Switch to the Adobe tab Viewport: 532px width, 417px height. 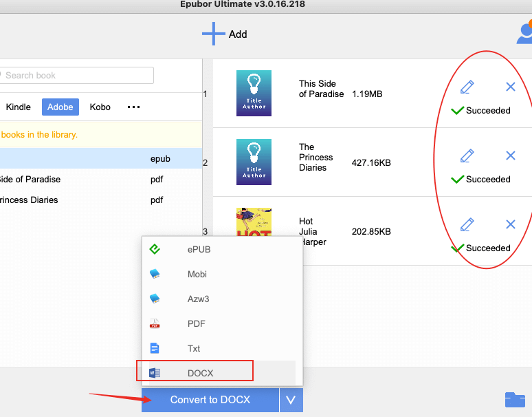(x=60, y=107)
